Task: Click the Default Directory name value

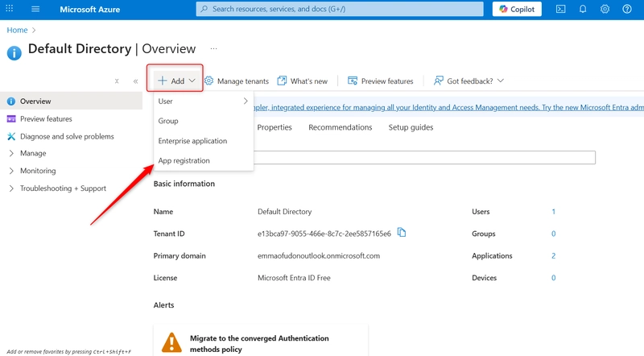Action: (x=285, y=212)
